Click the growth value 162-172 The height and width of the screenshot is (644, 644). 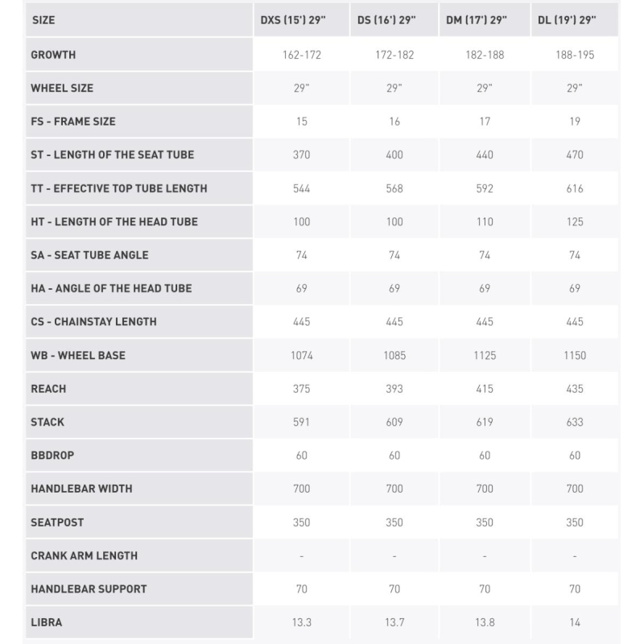coord(302,55)
